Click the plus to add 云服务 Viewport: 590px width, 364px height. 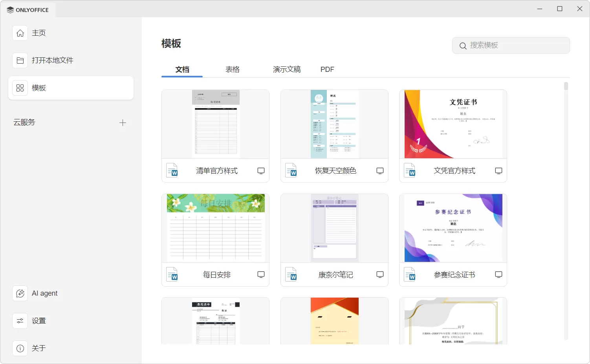point(123,123)
